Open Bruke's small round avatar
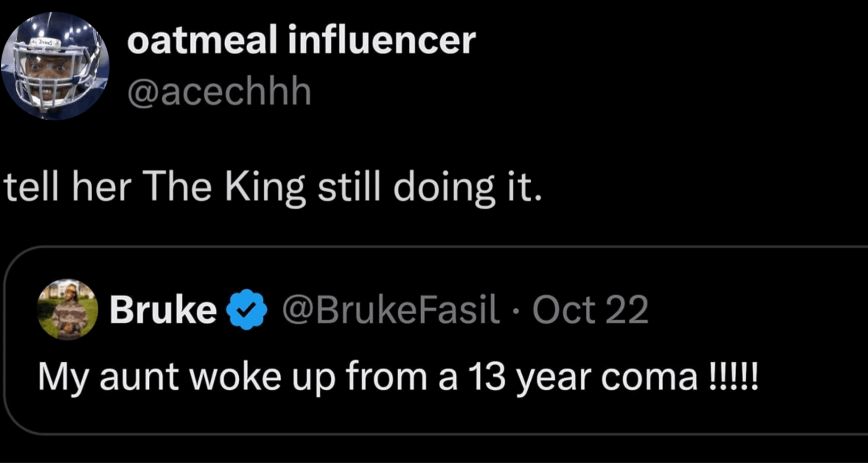Viewport: 868px width, 463px height. [x=68, y=310]
